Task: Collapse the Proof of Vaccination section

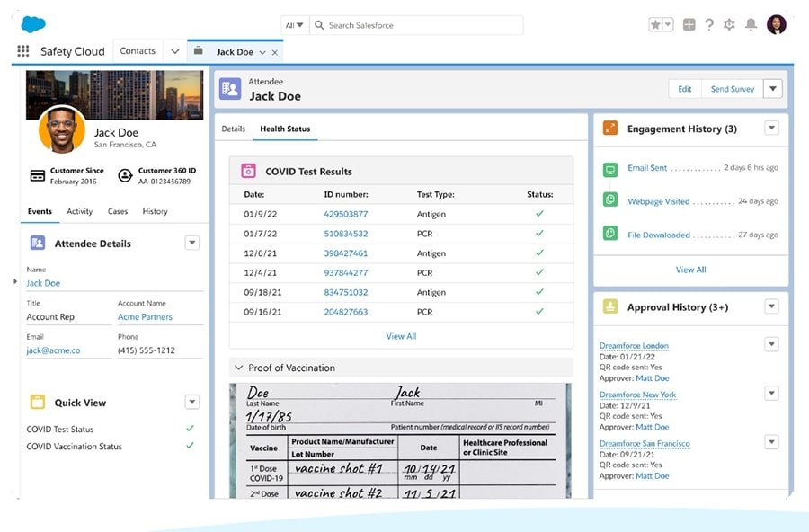Action: tap(237, 367)
